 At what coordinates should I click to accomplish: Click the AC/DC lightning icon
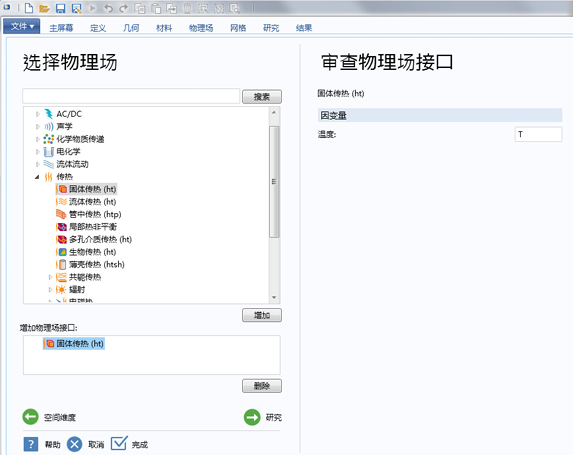tap(48, 114)
